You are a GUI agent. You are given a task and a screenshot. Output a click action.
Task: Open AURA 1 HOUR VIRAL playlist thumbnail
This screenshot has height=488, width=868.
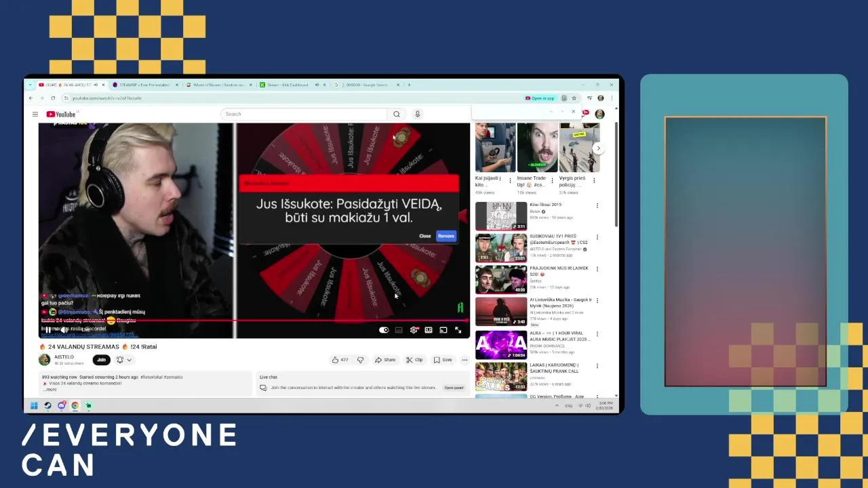click(x=501, y=344)
